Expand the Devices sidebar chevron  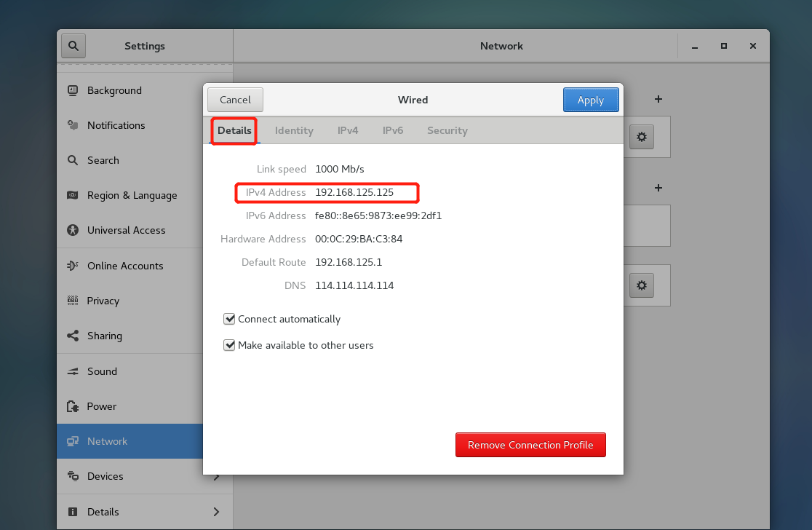(217, 477)
